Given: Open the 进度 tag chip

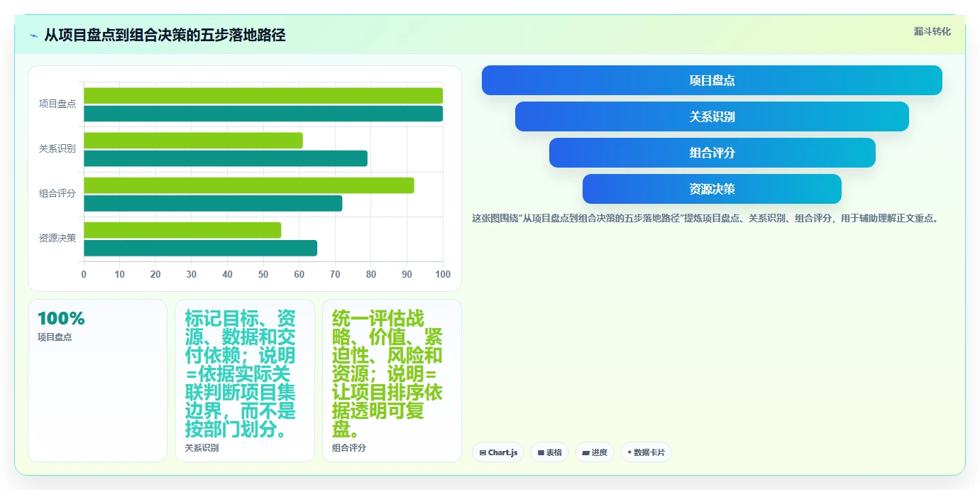Looking at the screenshot, I should coord(595,452).
